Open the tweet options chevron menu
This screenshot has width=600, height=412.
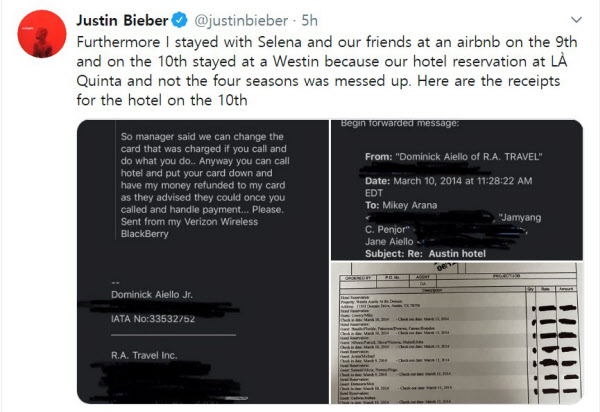click(578, 17)
